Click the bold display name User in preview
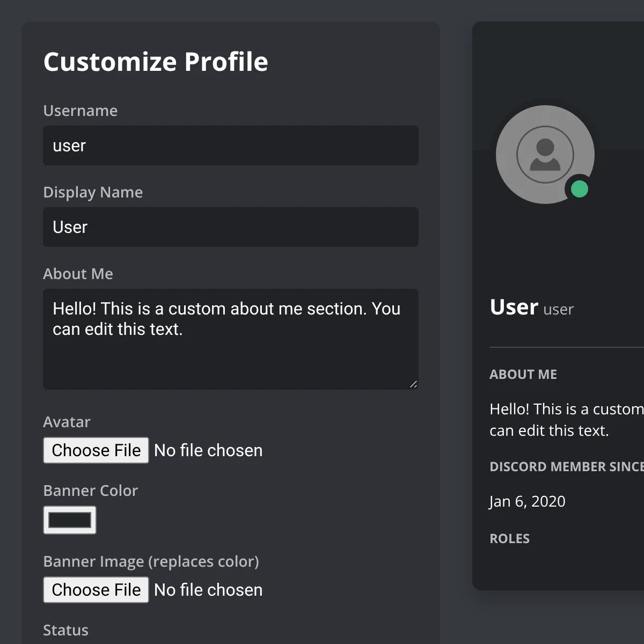The height and width of the screenshot is (644, 644). (x=514, y=307)
